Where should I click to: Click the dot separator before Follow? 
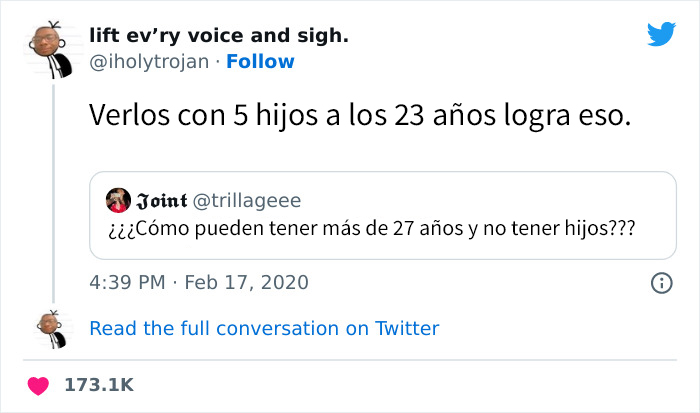[x=217, y=62]
